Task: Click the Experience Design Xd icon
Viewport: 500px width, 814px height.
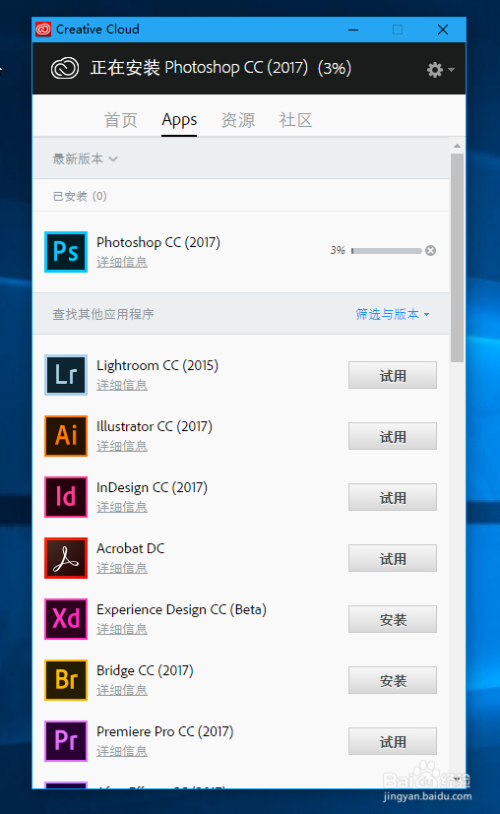Action: pos(66,619)
